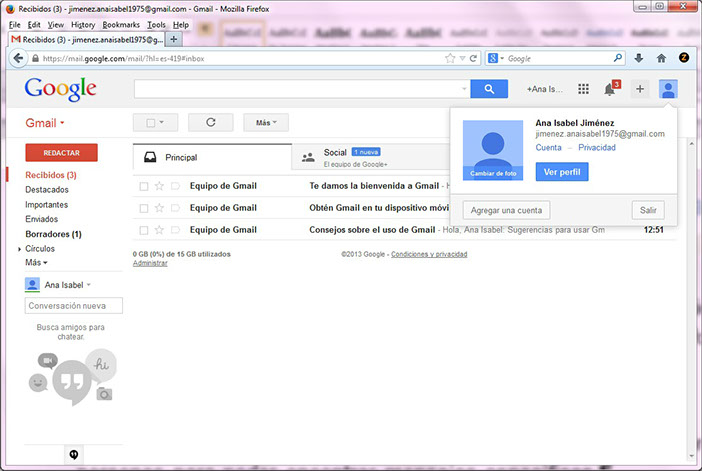The height and width of the screenshot is (471, 702).
Task: Mark 'Obtén Gmail' email as important
Action: click(176, 208)
